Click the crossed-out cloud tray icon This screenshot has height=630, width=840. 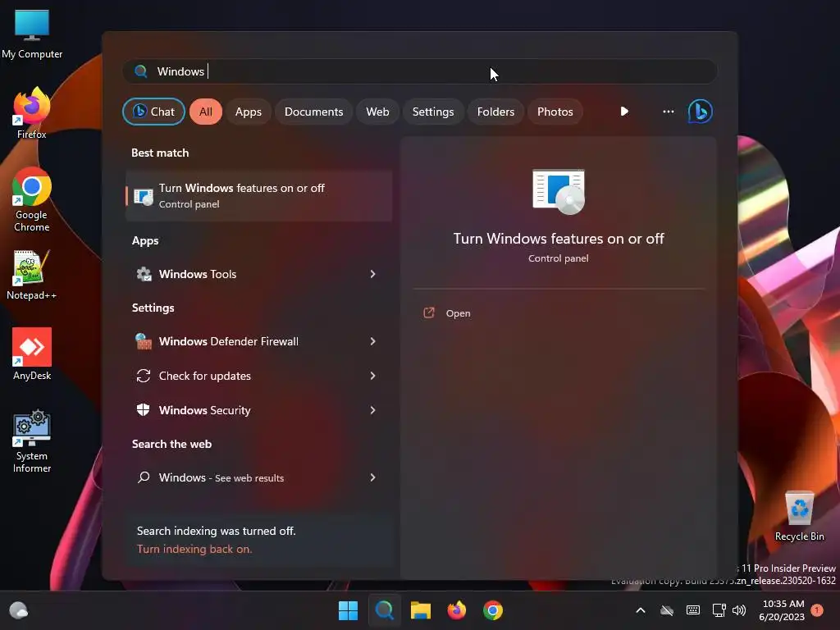coord(667,610)
